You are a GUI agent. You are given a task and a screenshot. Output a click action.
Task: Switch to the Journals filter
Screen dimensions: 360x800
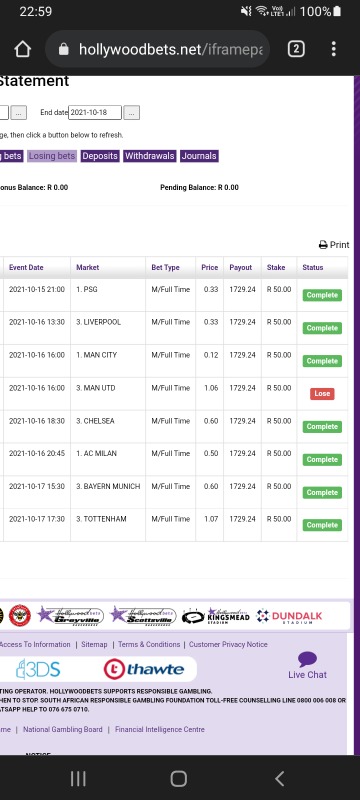point(199,156)
